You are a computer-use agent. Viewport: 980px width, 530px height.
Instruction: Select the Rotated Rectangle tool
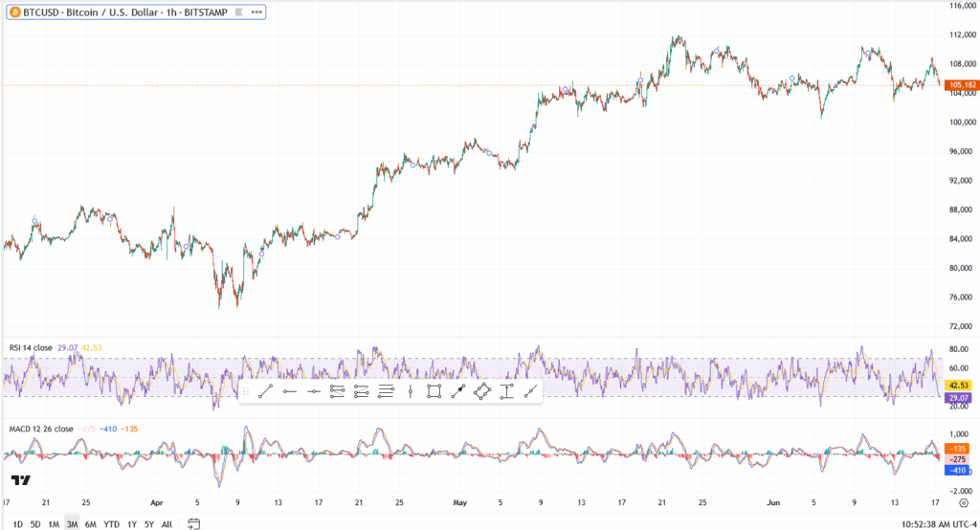point(481,391)
